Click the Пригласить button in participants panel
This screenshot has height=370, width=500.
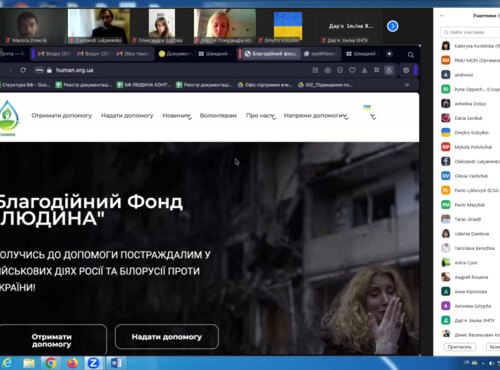pos(459,347)
